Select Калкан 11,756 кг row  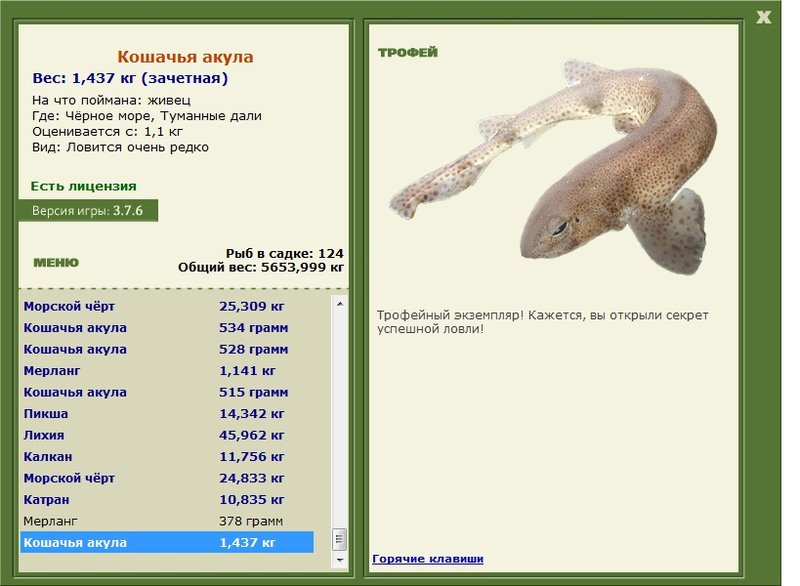click(167, 456)
